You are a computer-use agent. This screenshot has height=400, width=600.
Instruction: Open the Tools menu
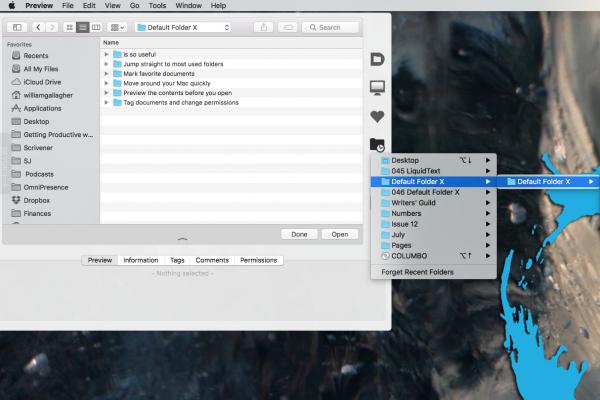(x=157, y=5)
